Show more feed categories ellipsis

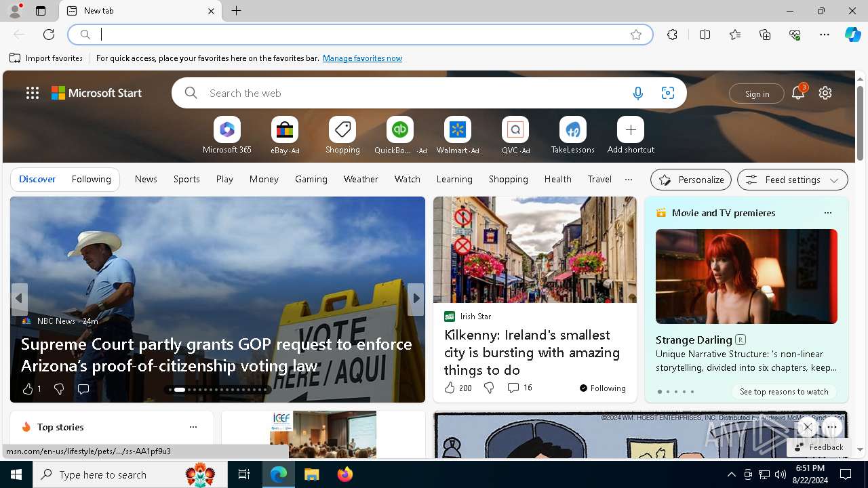click(629, 179)
